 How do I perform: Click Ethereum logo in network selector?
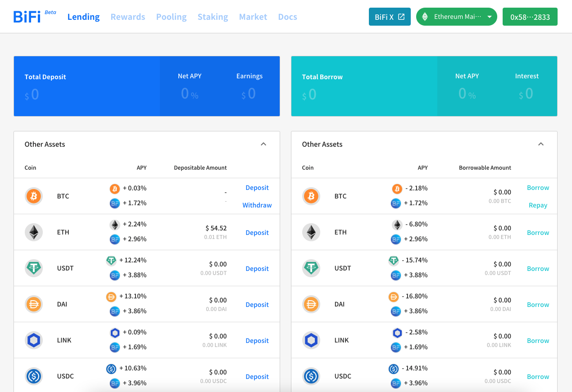pos(425,17)
